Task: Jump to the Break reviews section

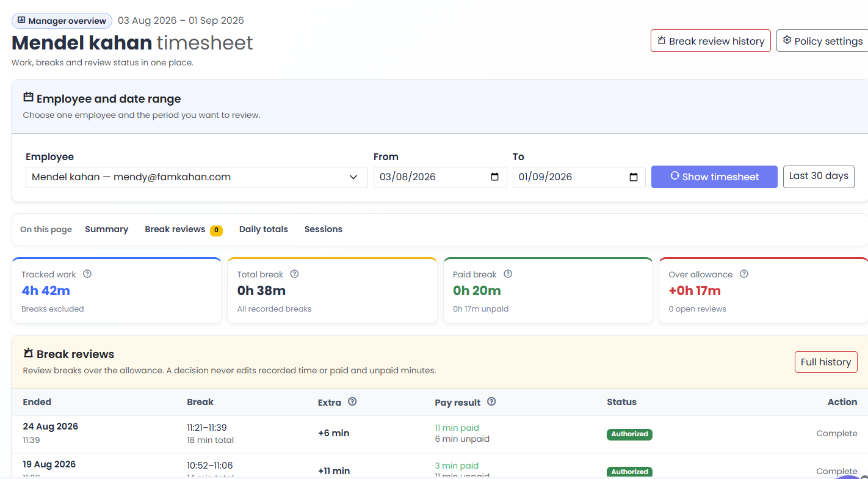Action: pos(175,229)
